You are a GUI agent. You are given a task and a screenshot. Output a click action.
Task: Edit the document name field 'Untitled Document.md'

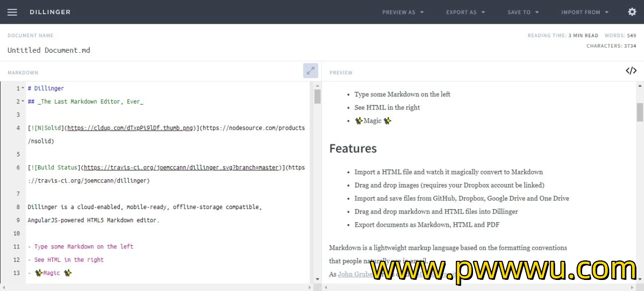49,50
